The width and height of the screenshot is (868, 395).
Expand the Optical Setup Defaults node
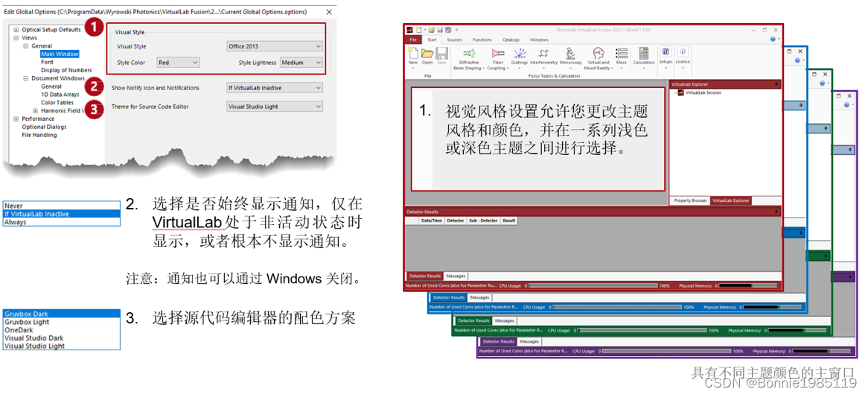pos(16,30)
